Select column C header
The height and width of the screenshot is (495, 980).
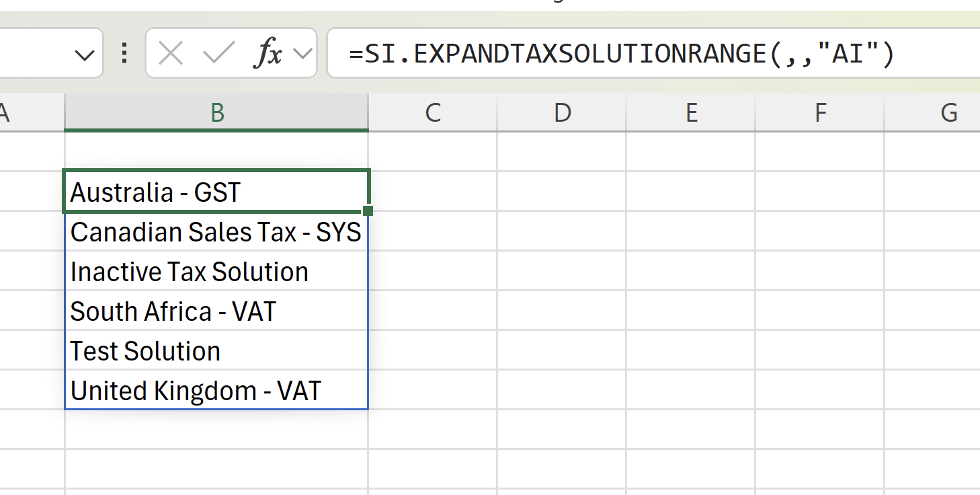[x=433, y=112]
